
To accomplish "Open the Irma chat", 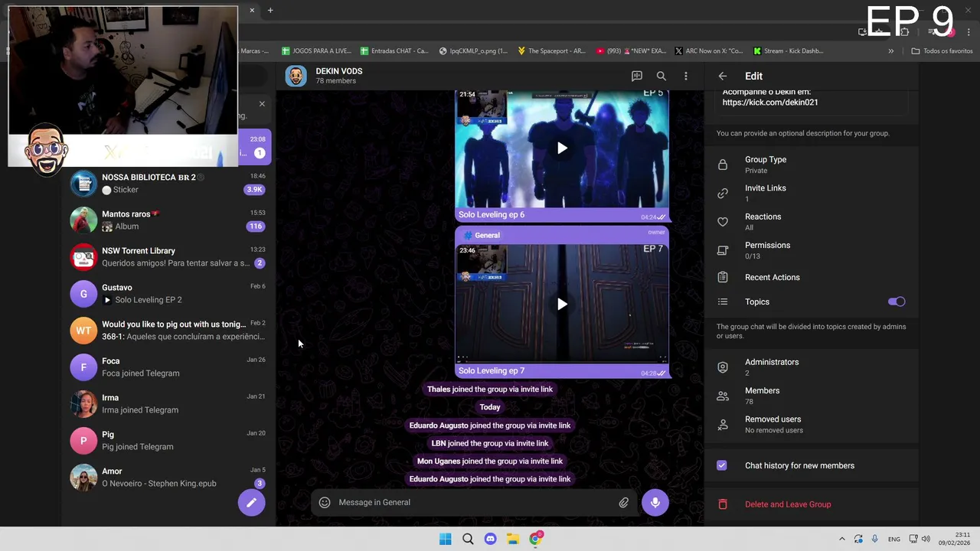I will click(168, 403).
